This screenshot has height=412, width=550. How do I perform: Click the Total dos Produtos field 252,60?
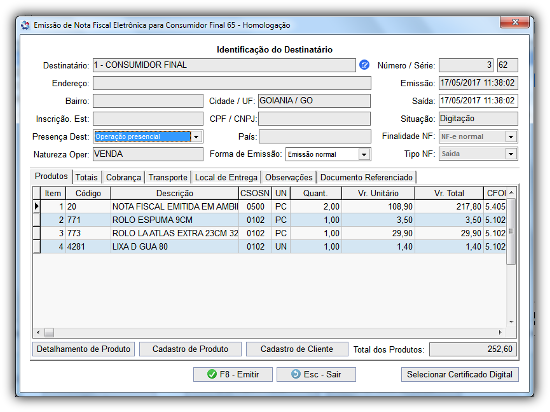pos(473,349)
